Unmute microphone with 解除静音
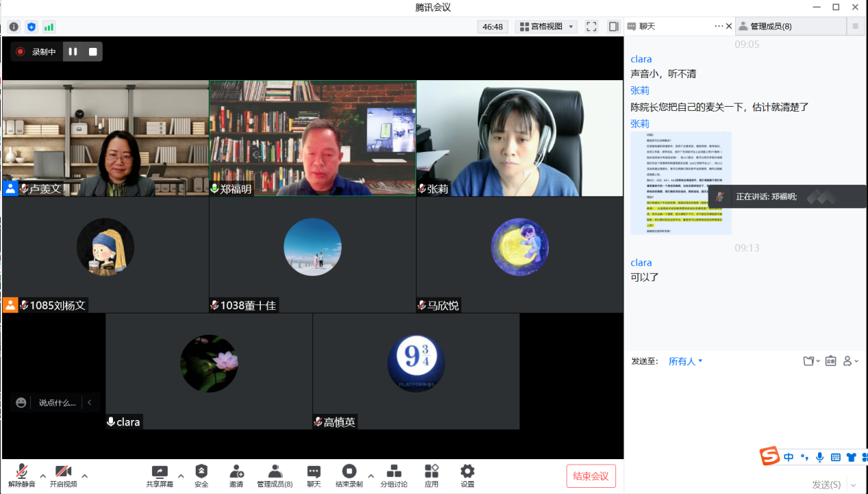Screen dimensions: 868x494 tap(22, 471)
